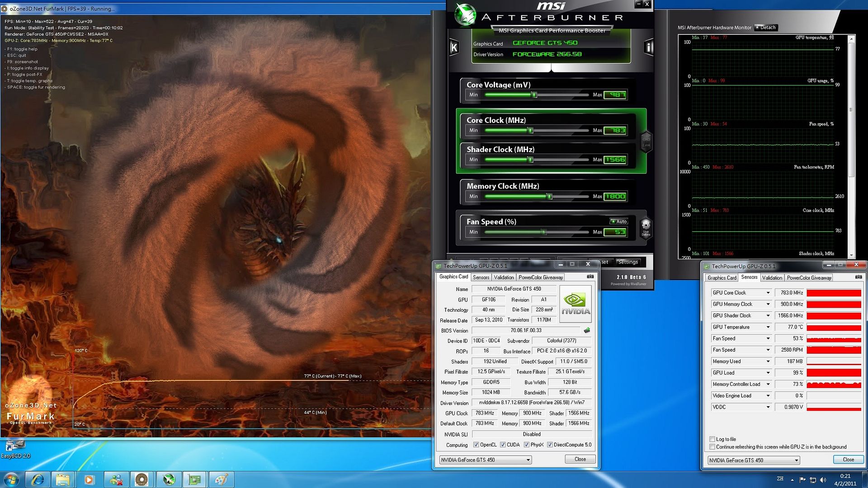Open Validation tab in Sensors GPU-Z window
This screenshot has height=488, width=868.
pos(772,278)
